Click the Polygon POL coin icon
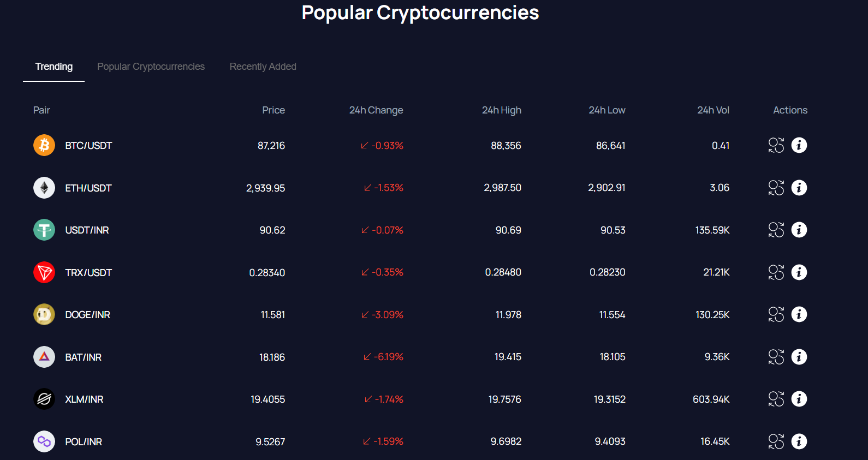868x460 pixels. coord(44,441)
